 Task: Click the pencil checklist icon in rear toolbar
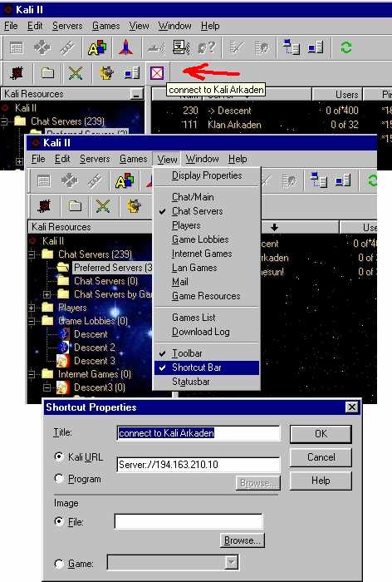pos(237,47)
